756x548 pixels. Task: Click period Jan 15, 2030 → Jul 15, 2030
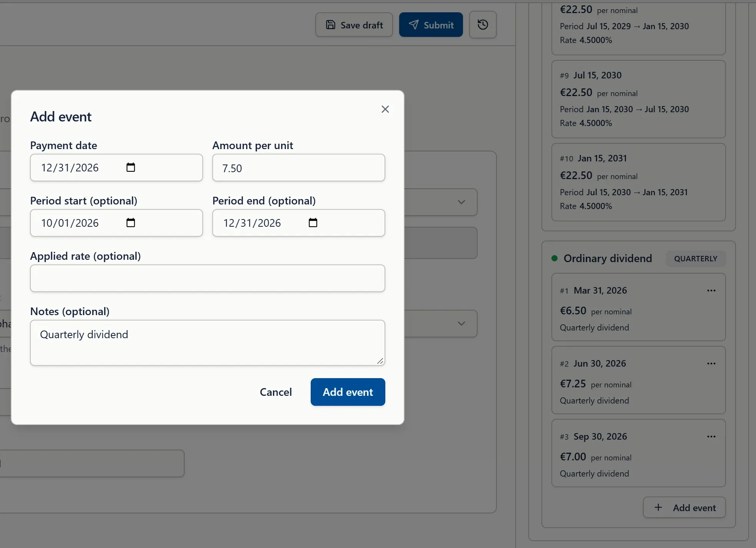pyautogui.click(x=624, y=109)
